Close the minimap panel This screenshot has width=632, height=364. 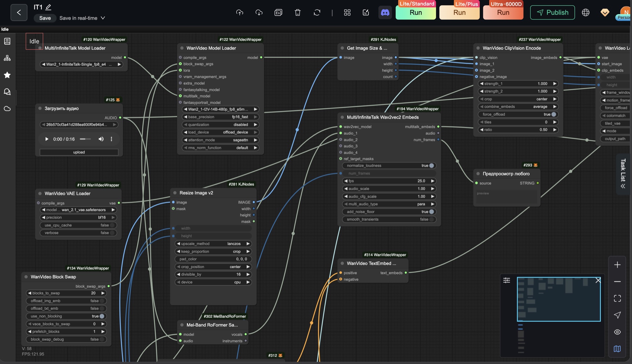click(598, 280)
